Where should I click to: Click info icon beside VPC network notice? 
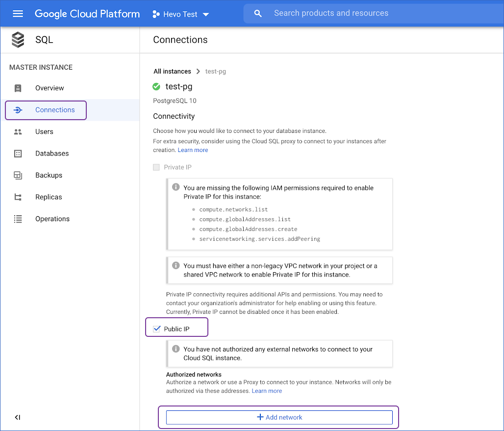coord(176,265)
